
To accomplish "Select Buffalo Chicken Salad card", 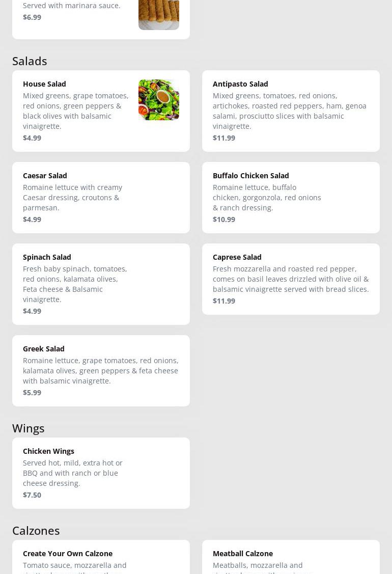I will (291, 198).
